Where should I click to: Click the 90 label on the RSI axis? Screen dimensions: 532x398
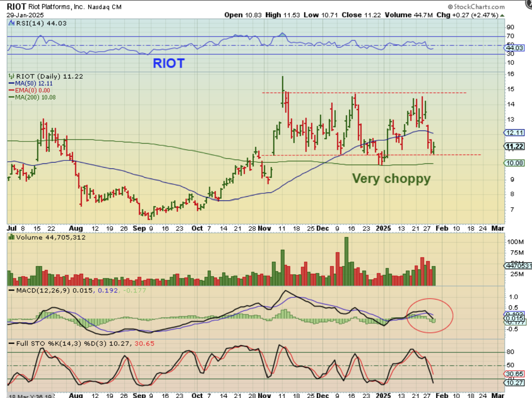510,27
